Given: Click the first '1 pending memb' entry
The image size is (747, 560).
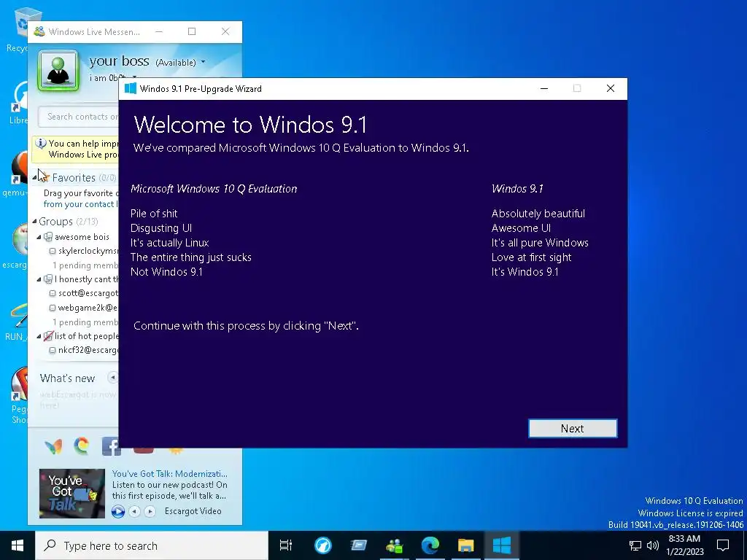Looking at the screenshot, I should click(85, 265).
